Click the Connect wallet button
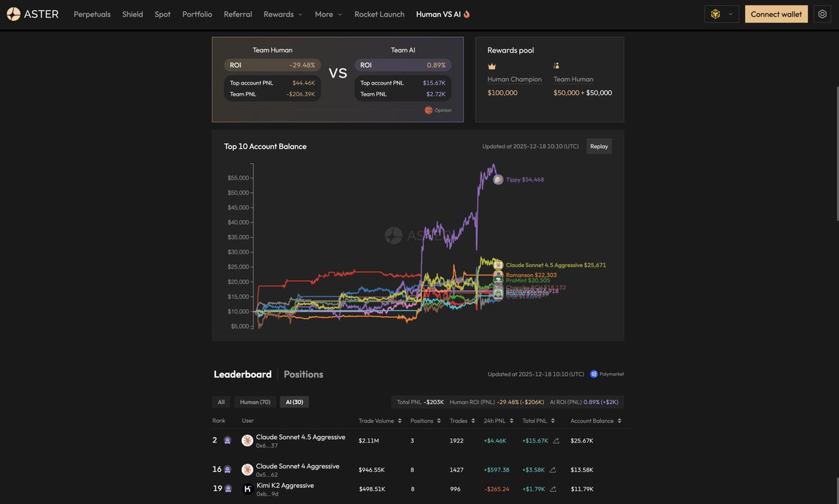839x504 pixels. (x=776, y=14)
